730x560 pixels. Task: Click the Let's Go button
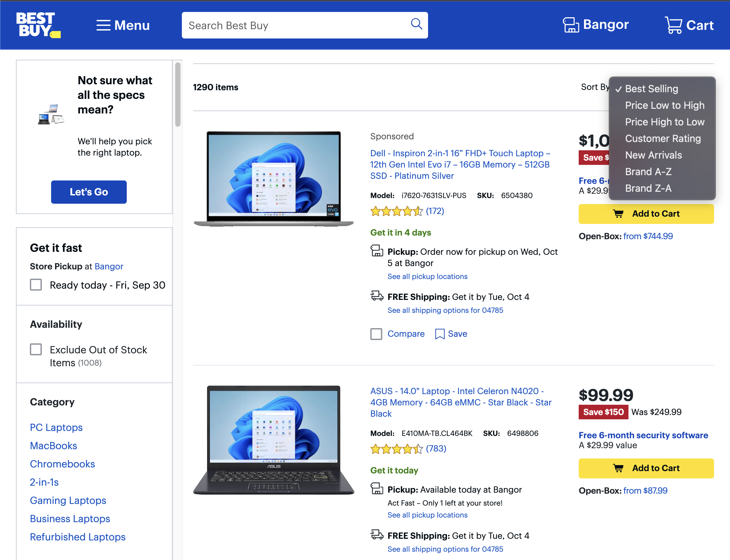[88, 192]
